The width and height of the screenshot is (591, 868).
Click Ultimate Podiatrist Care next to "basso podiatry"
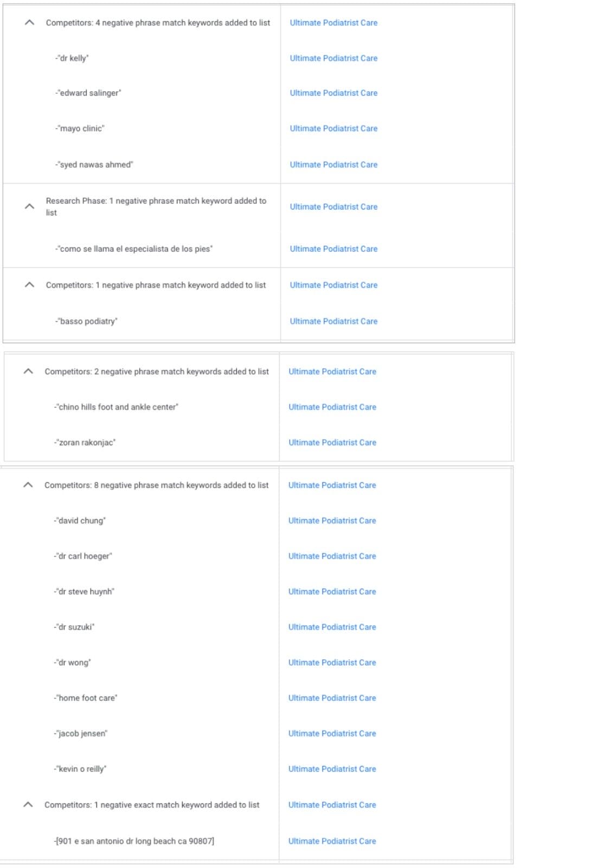click(x=333, y=321)
